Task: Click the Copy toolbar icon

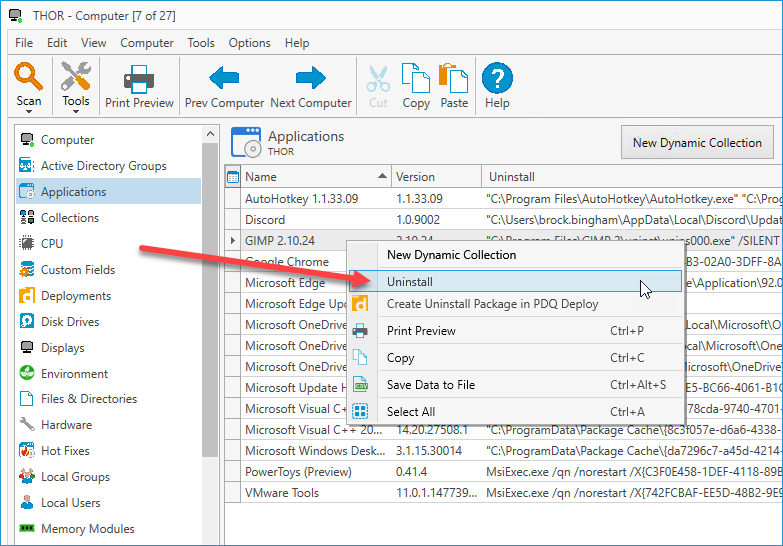Action: (415, 78)
